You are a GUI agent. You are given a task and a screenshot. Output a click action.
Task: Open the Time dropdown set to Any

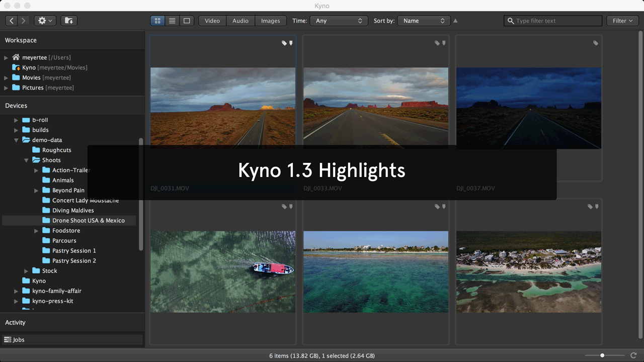pyautogui.click(x=339, y=21)
